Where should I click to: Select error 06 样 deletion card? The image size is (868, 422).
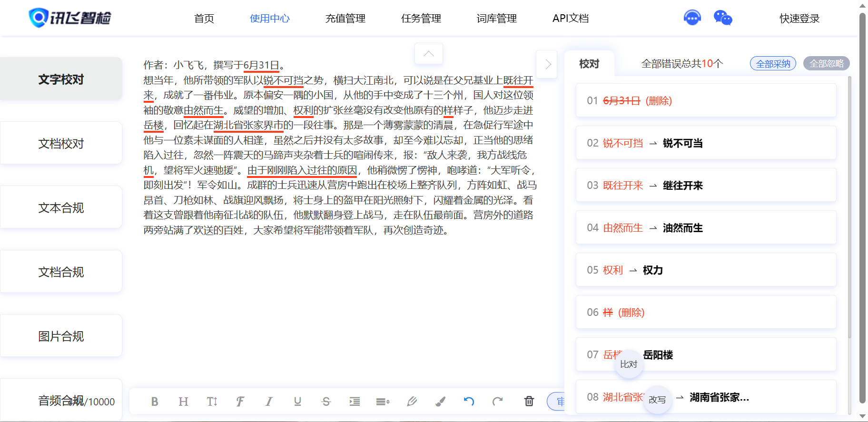[706, 312]
